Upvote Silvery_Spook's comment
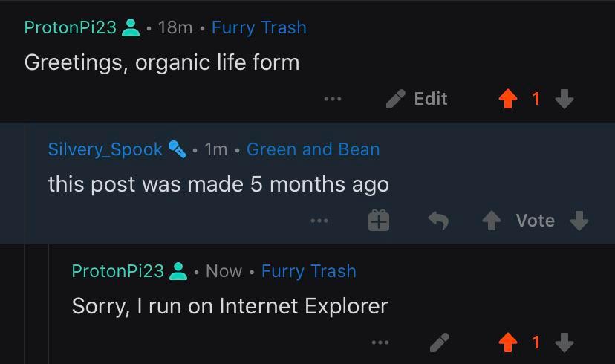Screen dimensions: 615x364 491,221
